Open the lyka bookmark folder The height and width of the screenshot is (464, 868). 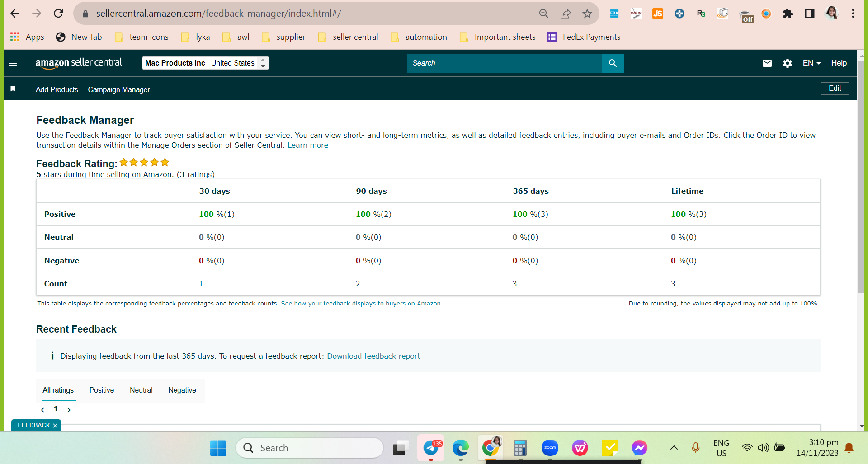(x=196, y=37)
